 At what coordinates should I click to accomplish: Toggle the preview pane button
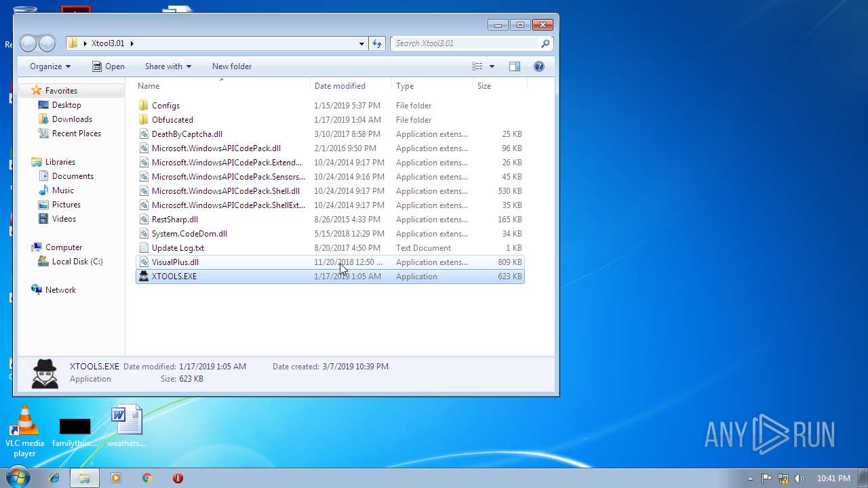click(515, 66)
